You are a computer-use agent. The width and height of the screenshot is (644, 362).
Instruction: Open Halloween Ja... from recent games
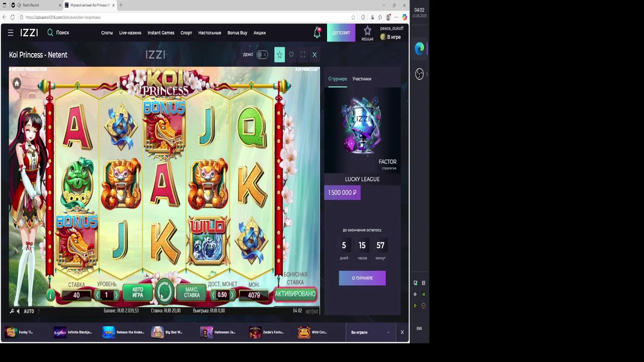pyautogui.click(x=217, y=332)
